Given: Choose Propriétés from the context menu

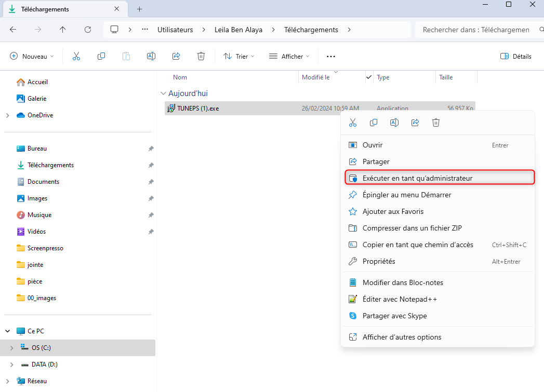Looking at the screenshot, I should [379, 261].
